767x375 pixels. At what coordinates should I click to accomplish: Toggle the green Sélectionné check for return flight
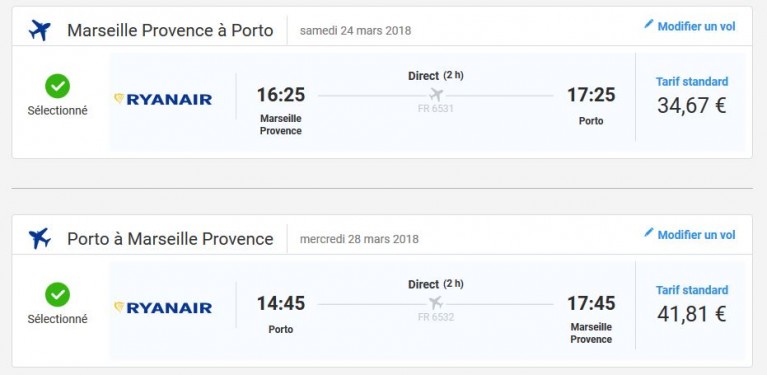[x=58, y=295]
